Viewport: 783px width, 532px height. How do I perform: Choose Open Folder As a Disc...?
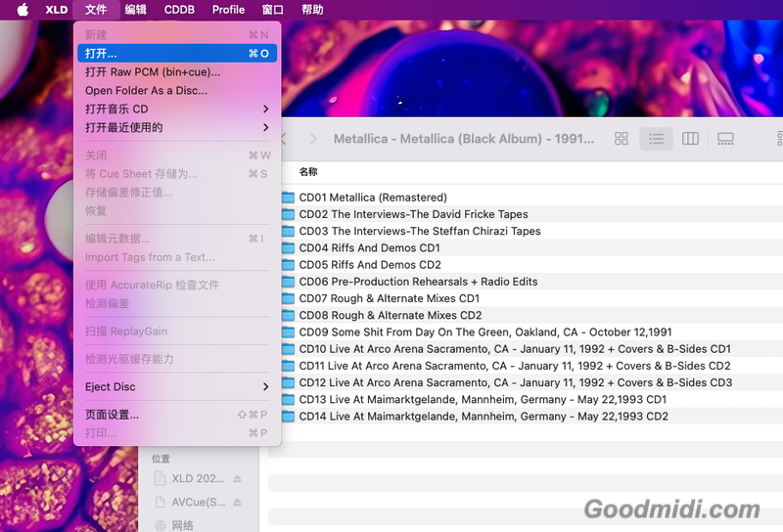point(177,90)
